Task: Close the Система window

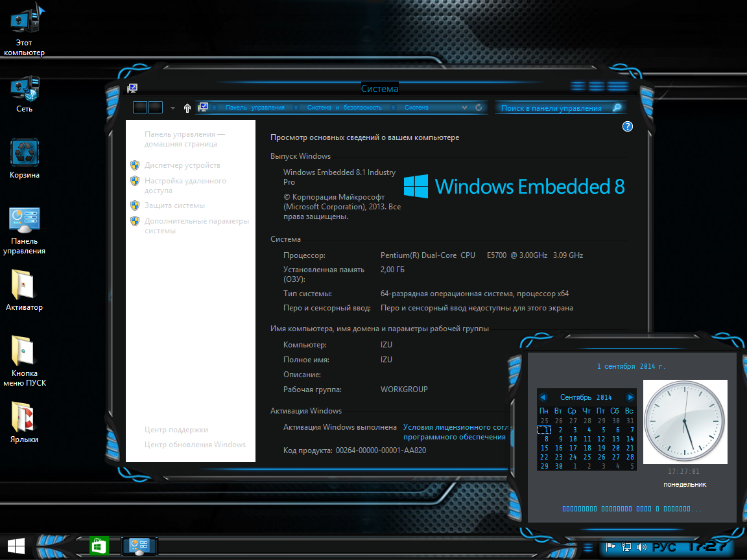Action: [x=618, y=86]
